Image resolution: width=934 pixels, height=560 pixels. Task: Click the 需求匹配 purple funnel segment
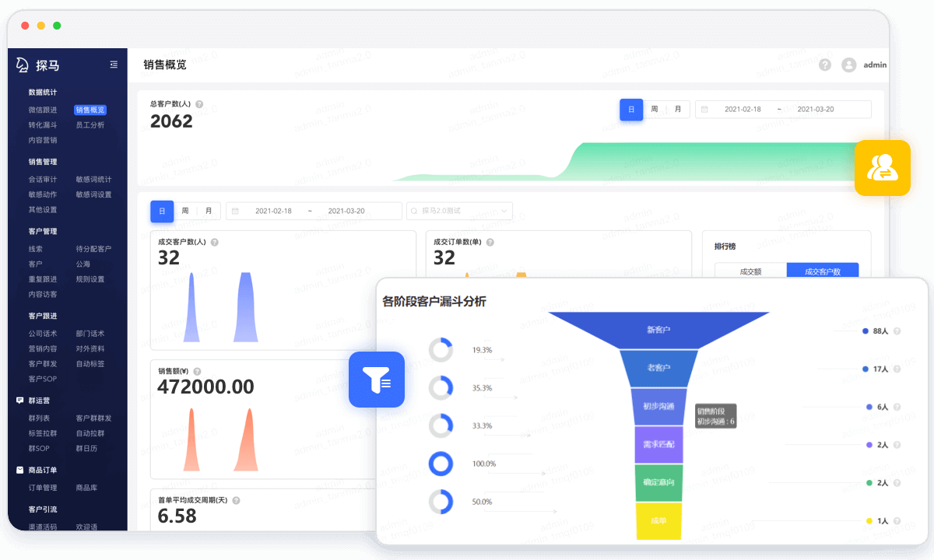click(658, 445)
